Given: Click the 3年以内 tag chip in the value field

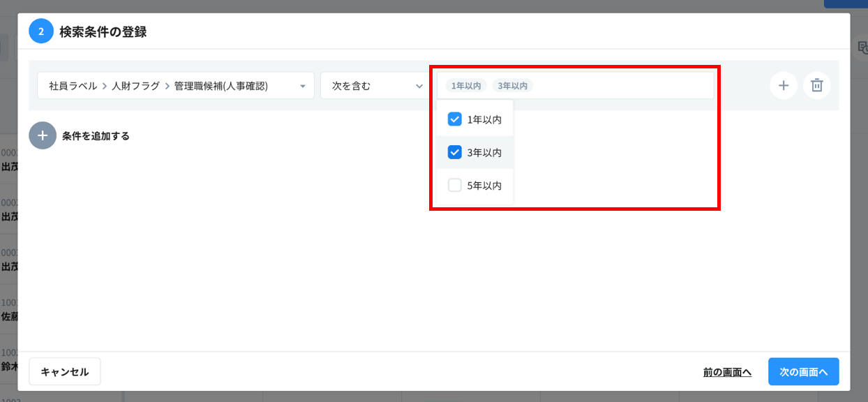Looking at the screenshot, I should click(x=512, y=86).
